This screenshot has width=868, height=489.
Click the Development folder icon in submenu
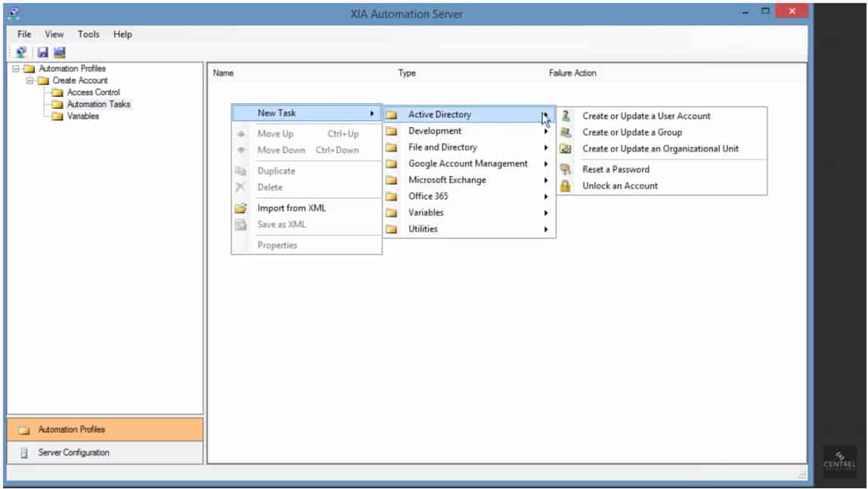(x=392, y=131)
